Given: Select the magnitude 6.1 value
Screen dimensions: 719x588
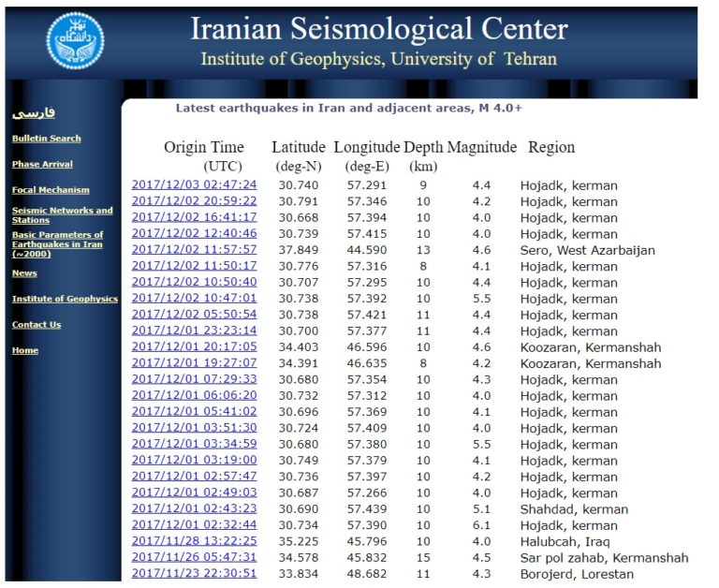Looking at the screenshot, I should tap(481, 525).
